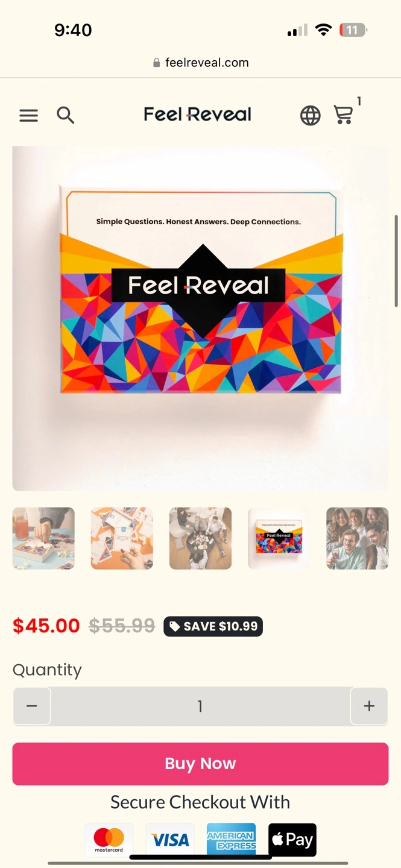The image size is (401, 868).
Task: Tap the Feel Reveal header logo
Action: [x=197, y=115]
